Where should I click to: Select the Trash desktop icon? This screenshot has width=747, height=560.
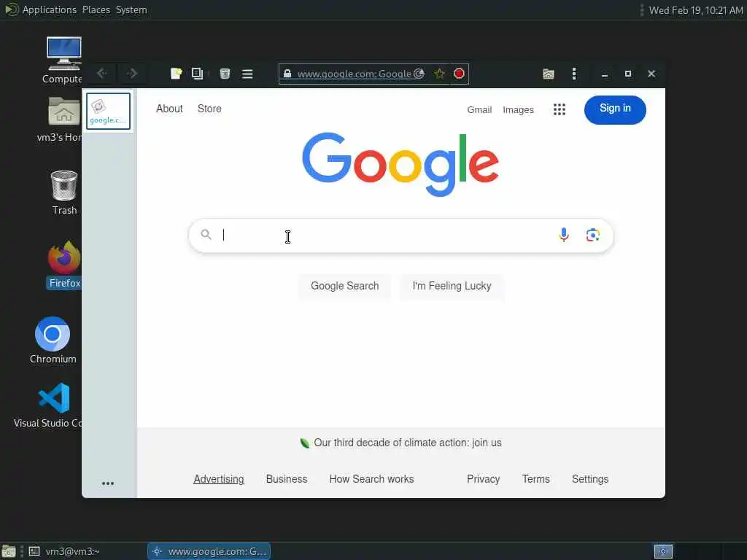pos(64,192)
